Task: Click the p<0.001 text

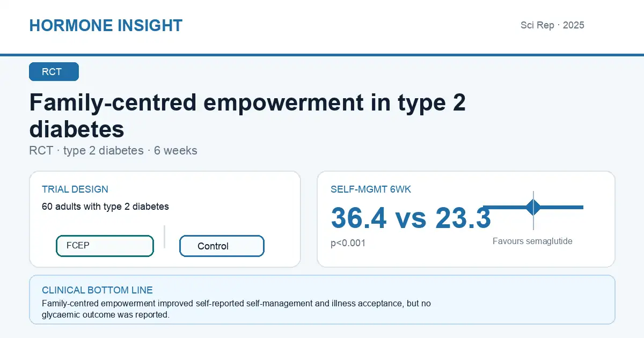Action: pos(348,243)
